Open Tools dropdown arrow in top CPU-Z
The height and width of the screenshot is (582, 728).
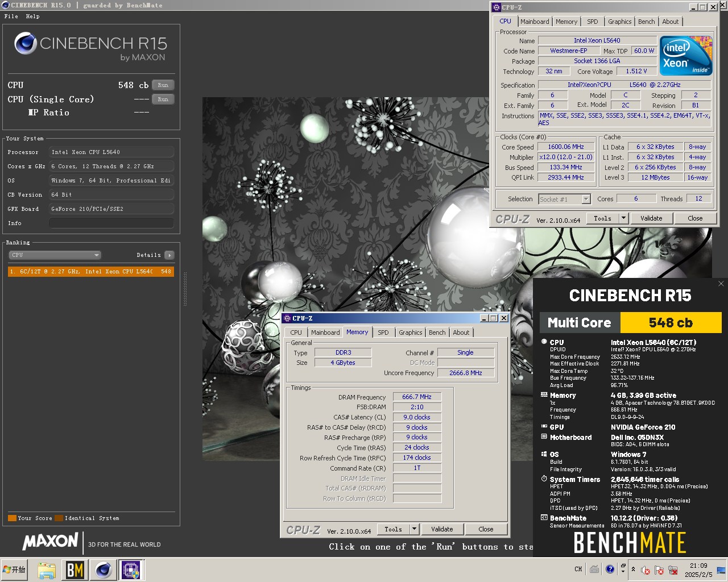pyautogui.click(x=623, y=218)
